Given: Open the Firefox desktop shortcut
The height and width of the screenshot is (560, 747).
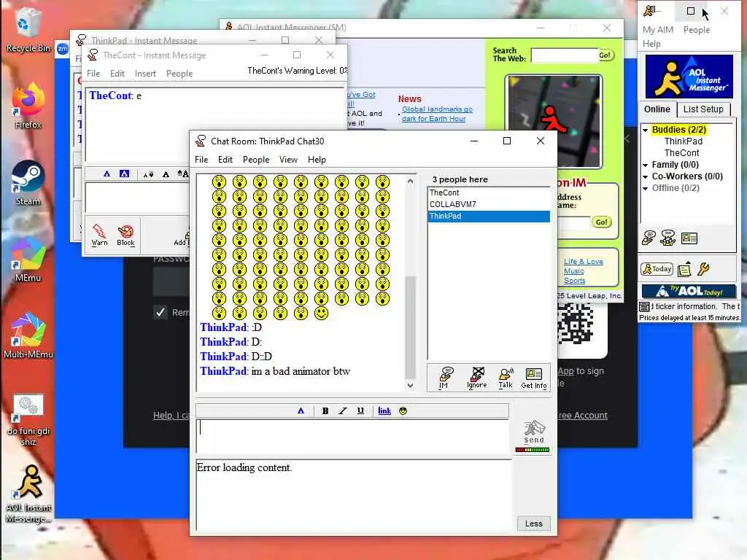Looking at the screenshot, I should [28, 106].
